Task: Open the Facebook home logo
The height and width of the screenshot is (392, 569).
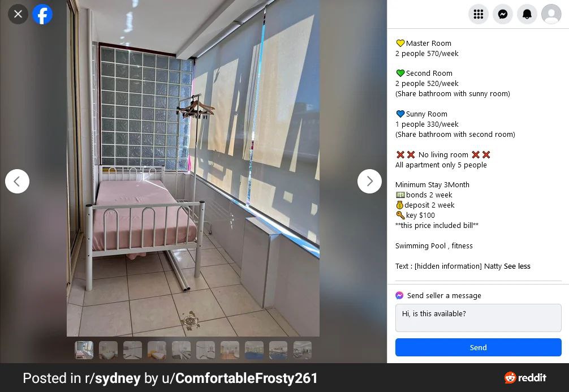Action: 42,14
